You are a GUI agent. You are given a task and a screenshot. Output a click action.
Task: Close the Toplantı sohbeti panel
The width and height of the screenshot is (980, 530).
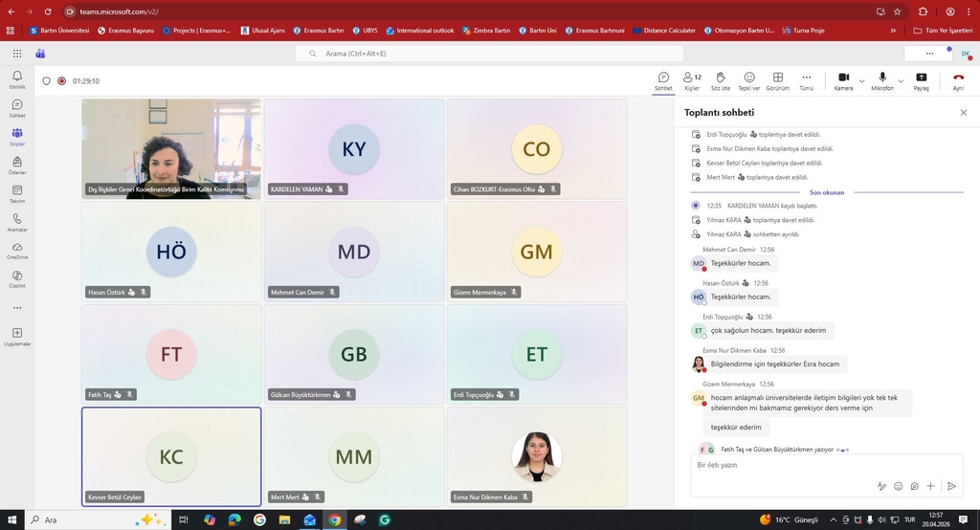tap(963, 112)
